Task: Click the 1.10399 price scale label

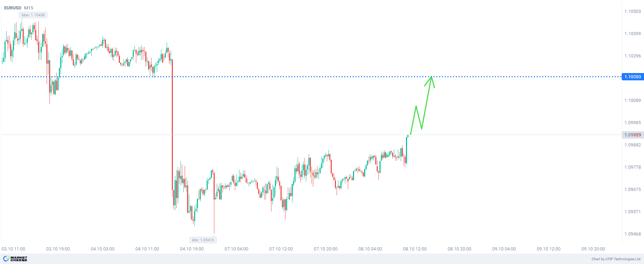Action: (x=632, y=34)
